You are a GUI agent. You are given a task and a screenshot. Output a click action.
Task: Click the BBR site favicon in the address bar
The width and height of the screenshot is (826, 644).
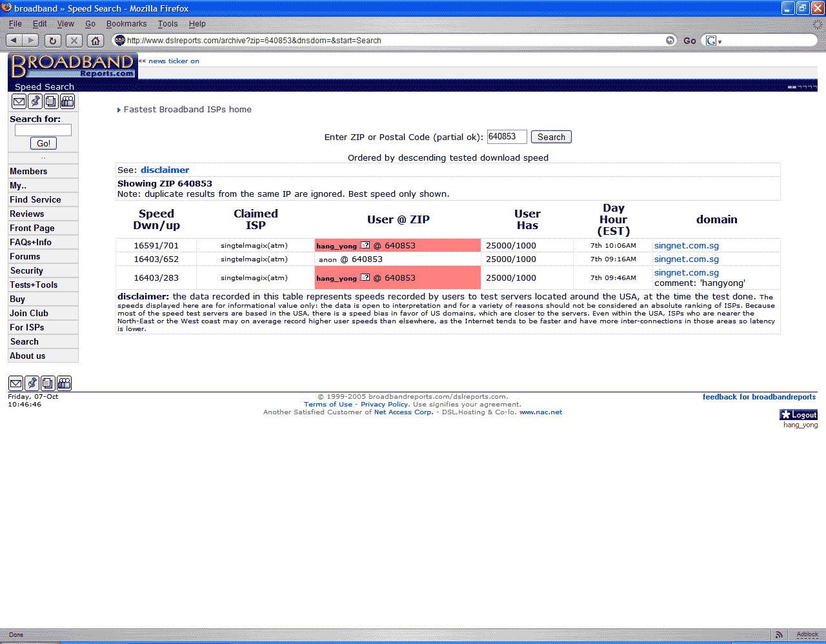(119, 40)
